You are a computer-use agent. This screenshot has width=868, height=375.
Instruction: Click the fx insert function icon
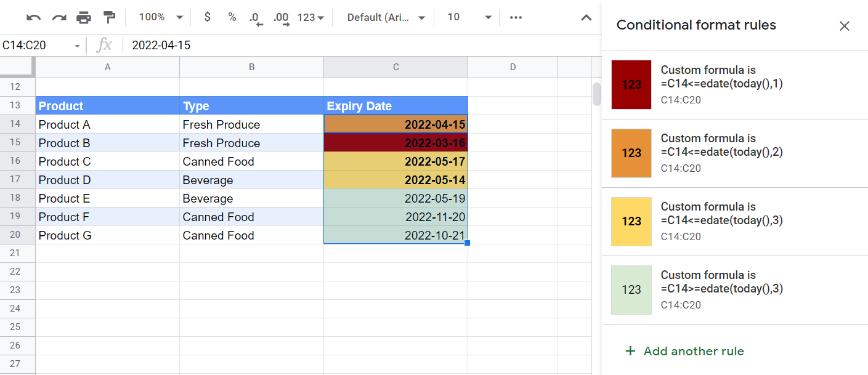105,44
